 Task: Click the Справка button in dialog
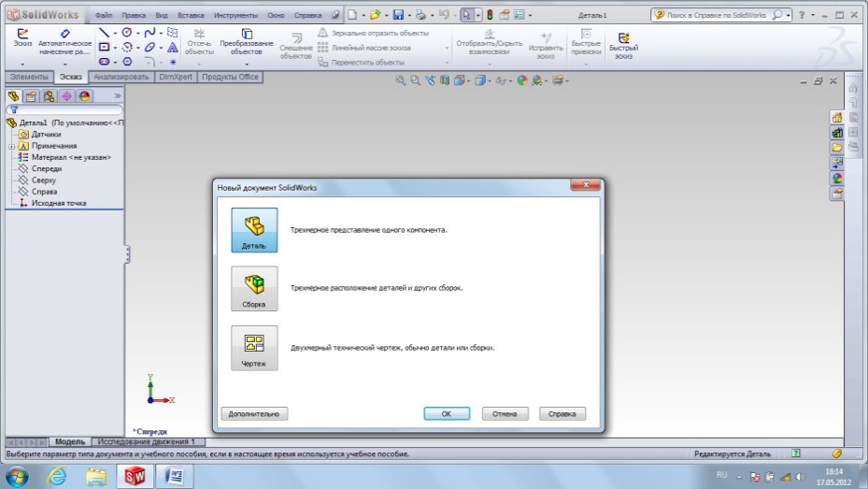pyautogui.click(x=562, y=413)
